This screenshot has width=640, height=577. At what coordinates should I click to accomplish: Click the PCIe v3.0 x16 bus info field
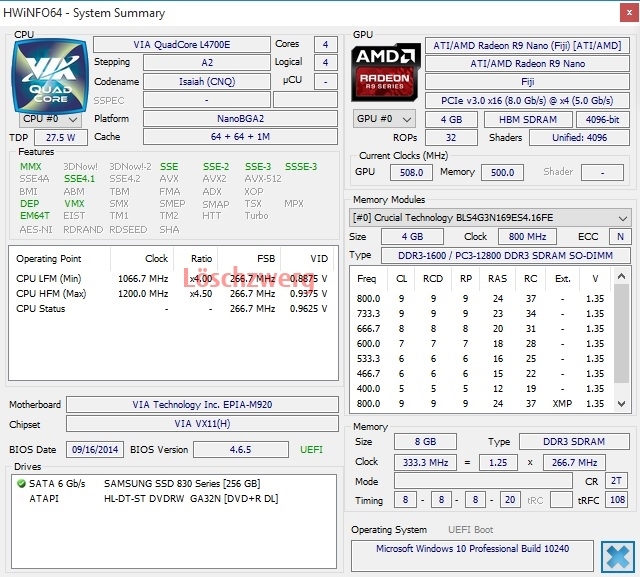point(527,101)
